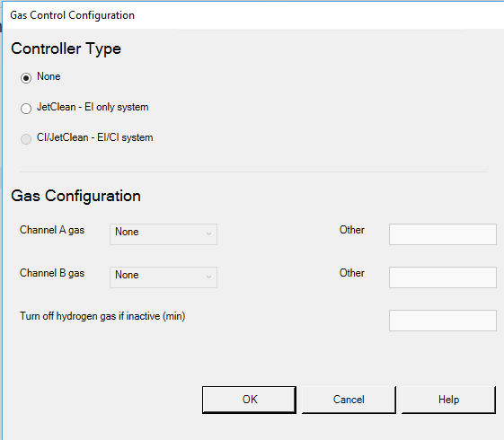Click the hydrogen inactive timeout input box
Screen dimensions: 504x440
click(x=443, y=321)
